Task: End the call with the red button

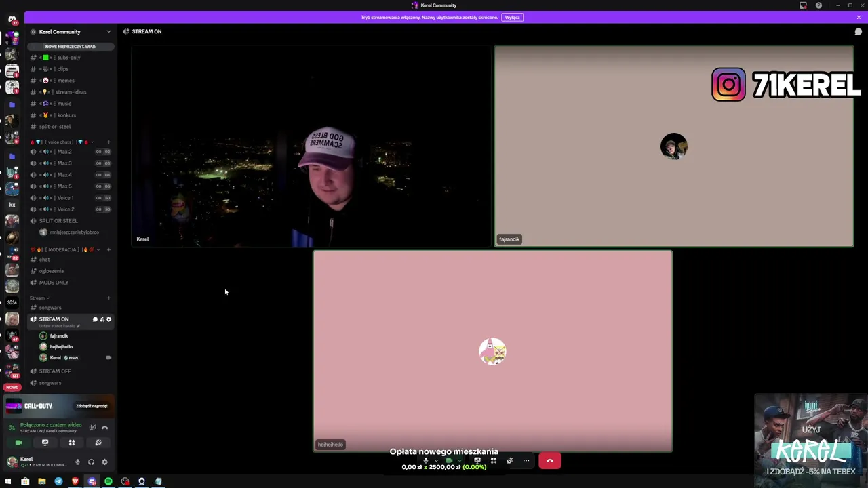Action: coord(550,461)
